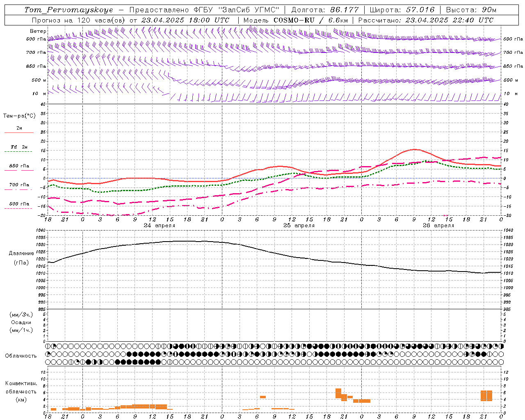Click the (км) unit label

21,399
